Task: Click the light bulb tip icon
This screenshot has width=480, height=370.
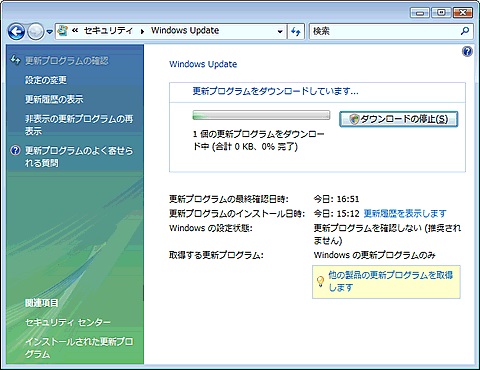Action: 320,282
